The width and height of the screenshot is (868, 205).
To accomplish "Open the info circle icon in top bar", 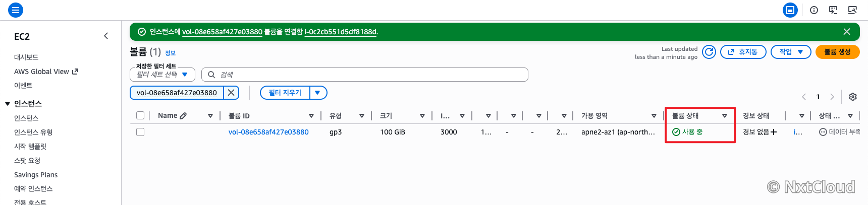I will (814, 10).
